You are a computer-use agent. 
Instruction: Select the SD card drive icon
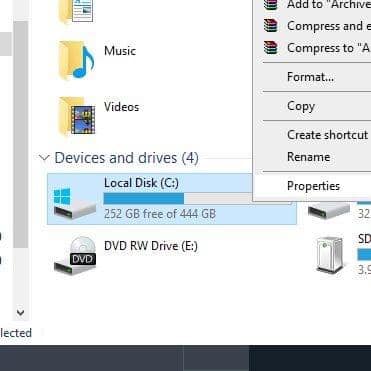[330, 254]
